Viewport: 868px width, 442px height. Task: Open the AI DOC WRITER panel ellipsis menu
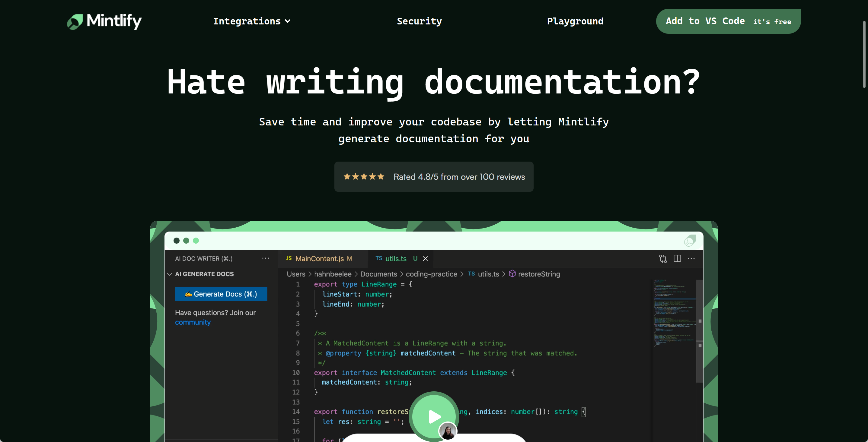pos(266,258)
